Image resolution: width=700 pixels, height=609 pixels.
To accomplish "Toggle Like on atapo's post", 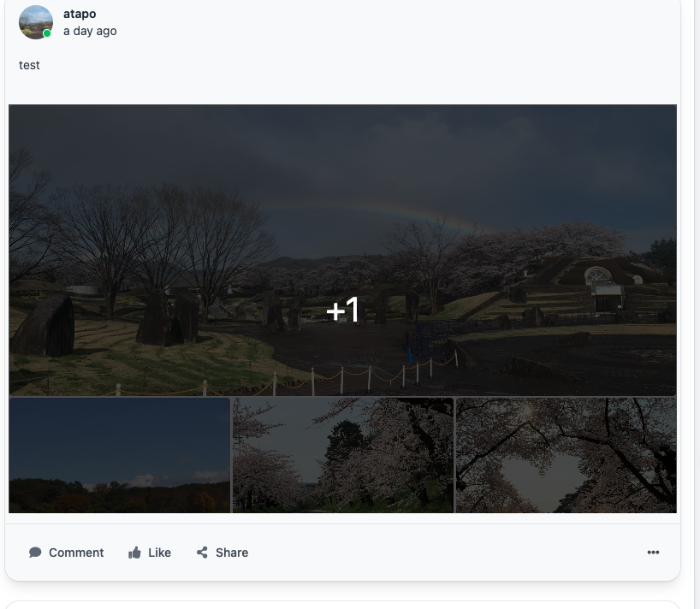I will click(x=150, y=553).
